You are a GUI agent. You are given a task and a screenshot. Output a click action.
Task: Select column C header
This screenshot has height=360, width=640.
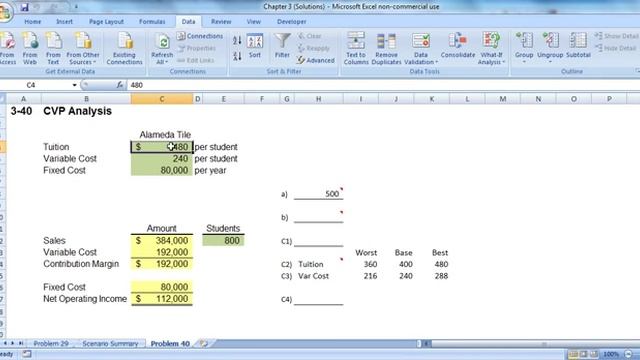[x=162, y=99]
